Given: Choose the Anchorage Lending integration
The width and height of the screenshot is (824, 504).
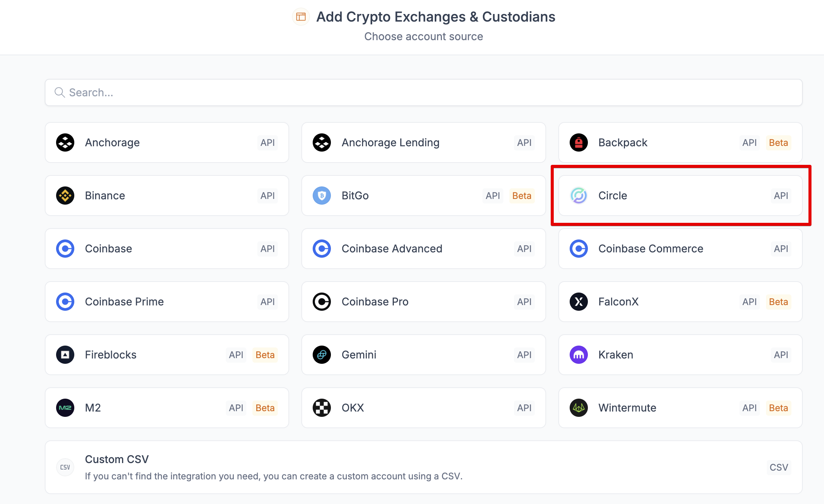Looking at the screenshot, I should pyautogui.click(x=423, y=142).
